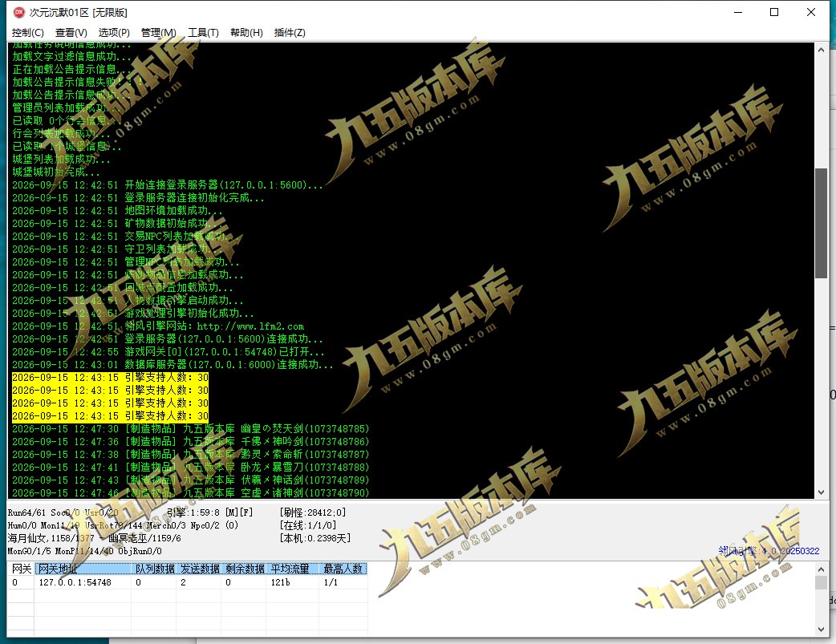Open the 工具(T) menu
Viewport: 836px width, 644px height.
pyautogui.click(x=203, y=33)
